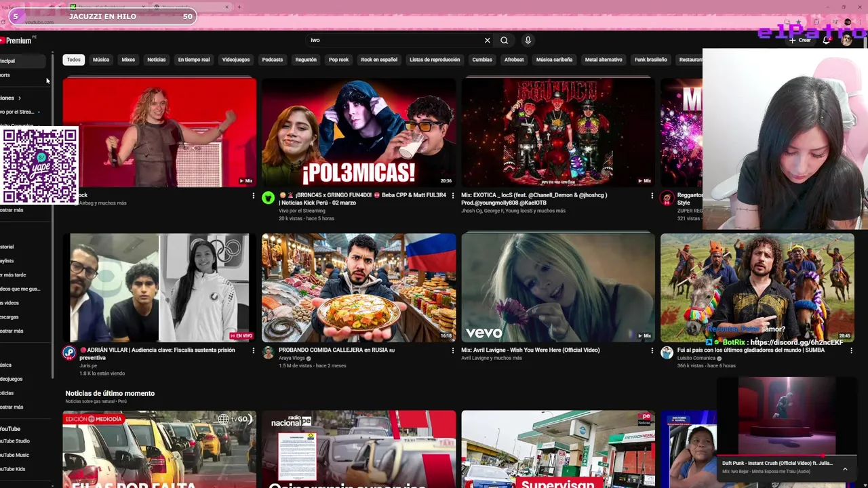Select the Mixes filter chip
Viewport: 868px width, 488px height.
[x=128, y=60]
